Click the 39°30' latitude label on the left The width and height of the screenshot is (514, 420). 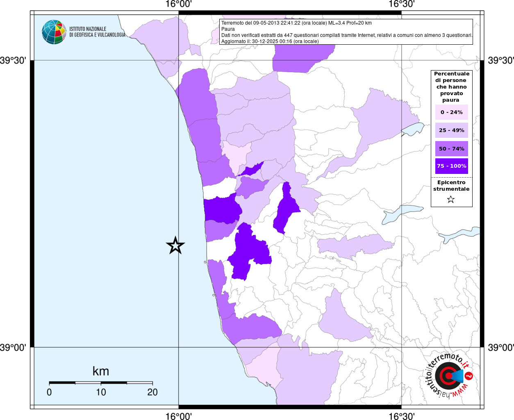tap(13, 61)
